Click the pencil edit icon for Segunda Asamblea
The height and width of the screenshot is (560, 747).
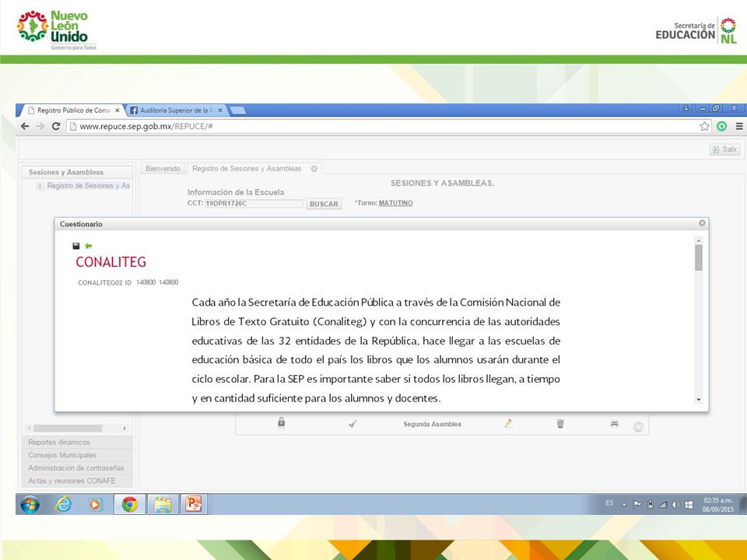point(508,423)
